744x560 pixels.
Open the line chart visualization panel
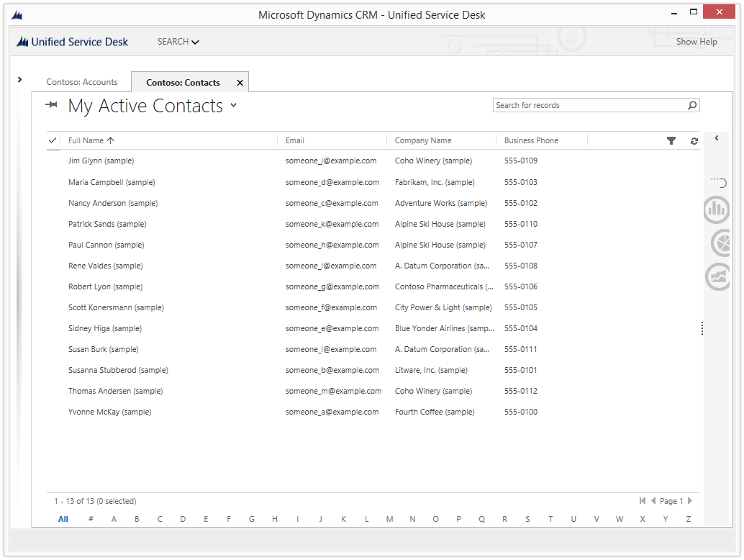point(717,277)
